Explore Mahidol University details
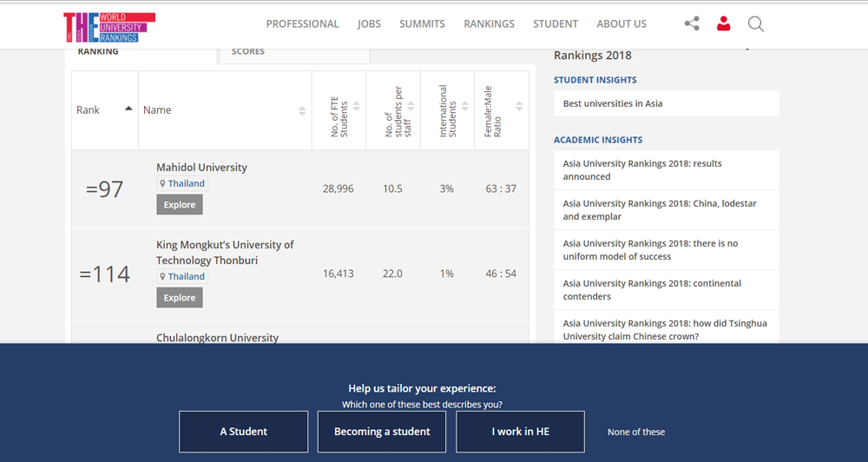 [180, 205]
